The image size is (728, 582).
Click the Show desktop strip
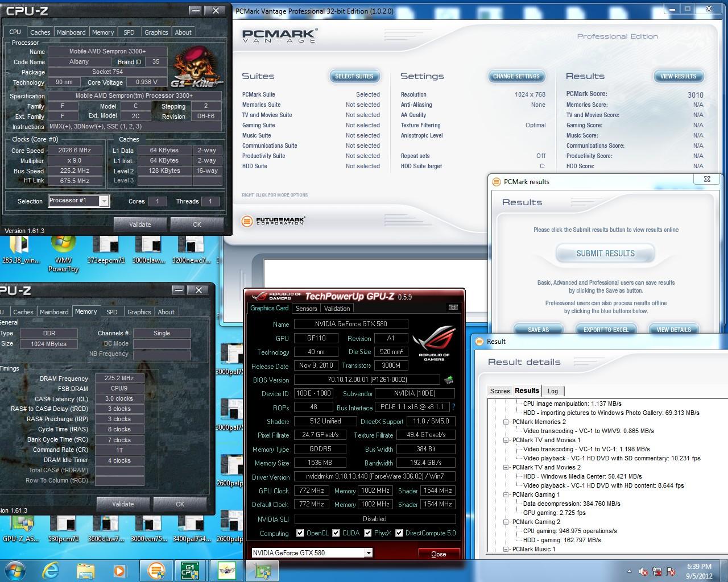point(724,571)
